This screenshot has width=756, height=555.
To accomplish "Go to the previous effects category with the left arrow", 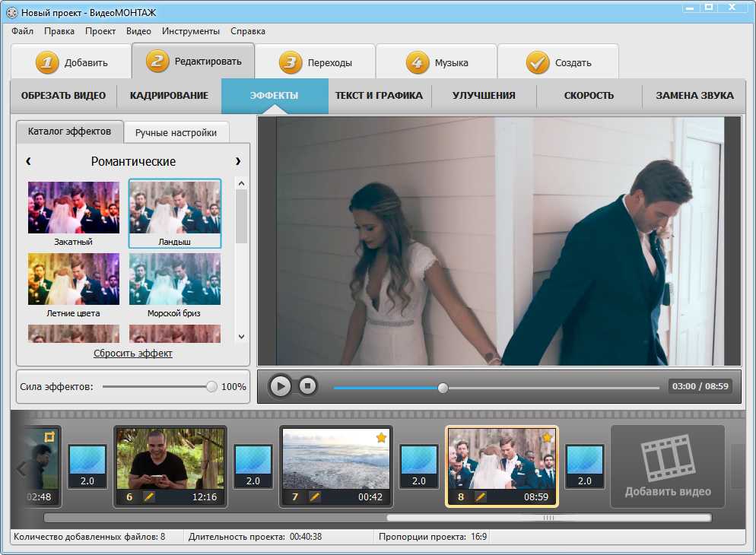I will (28, 161).
